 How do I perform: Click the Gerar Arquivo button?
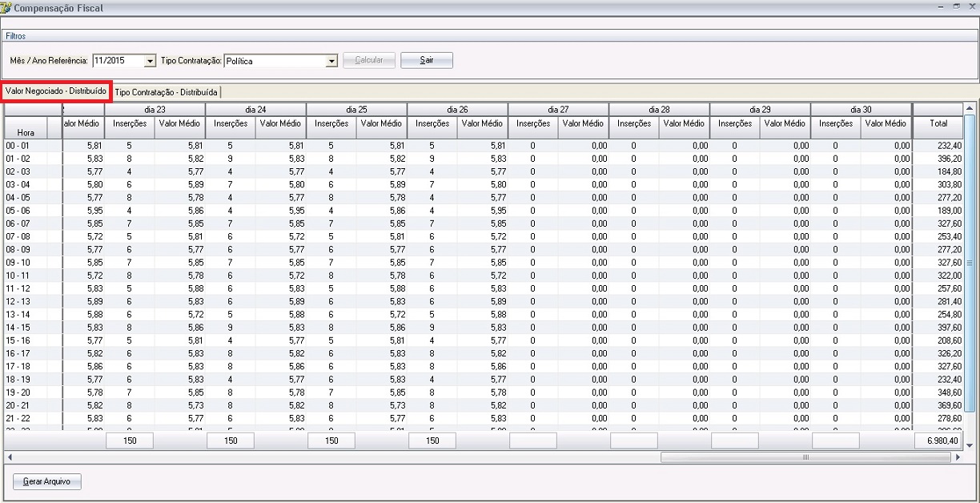pyautogui.click(x=47, y=481)
